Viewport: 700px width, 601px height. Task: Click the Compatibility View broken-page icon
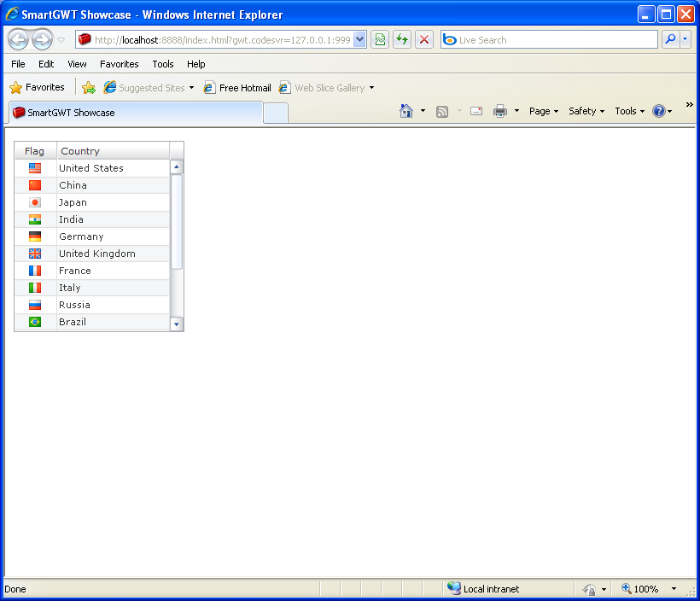[x=380, y=40]
